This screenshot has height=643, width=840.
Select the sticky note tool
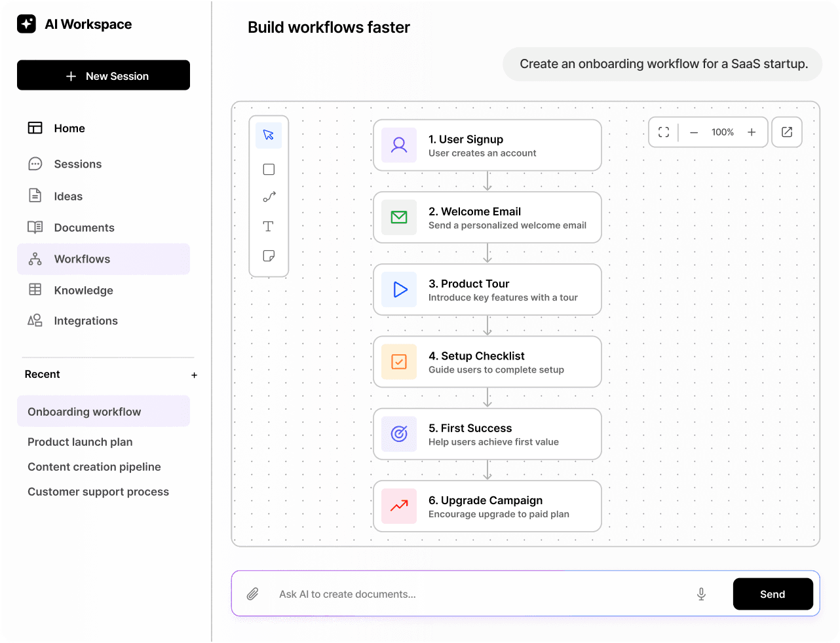[269, 256]
